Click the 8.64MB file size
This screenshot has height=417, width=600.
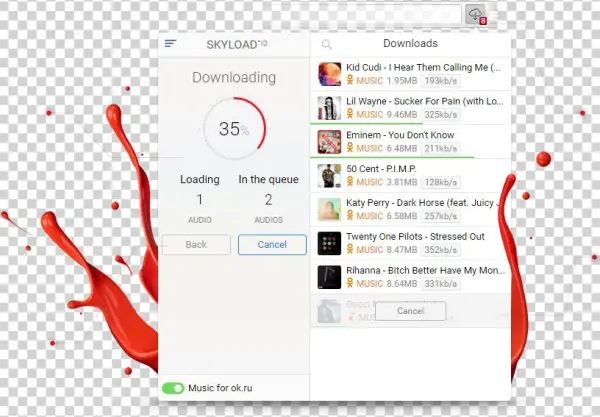(x=402, y=284)
